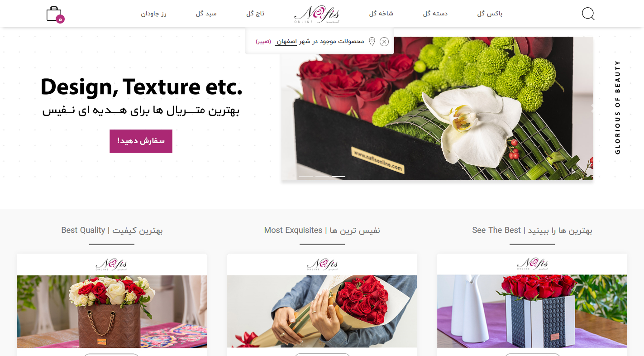Select the first carousel slide indicator
644x356 pixels.
point(306,176)
